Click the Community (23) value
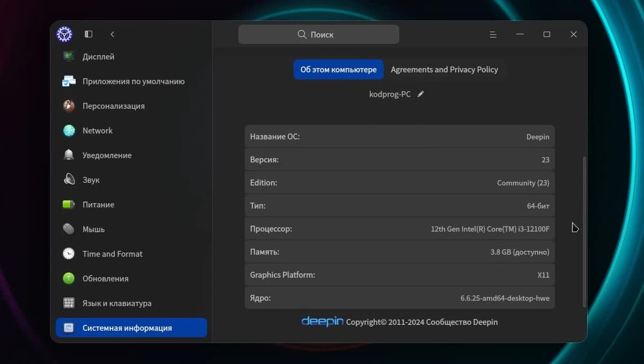Image resolution: width=644 pixels, height=364 pixels. point(523,183)
